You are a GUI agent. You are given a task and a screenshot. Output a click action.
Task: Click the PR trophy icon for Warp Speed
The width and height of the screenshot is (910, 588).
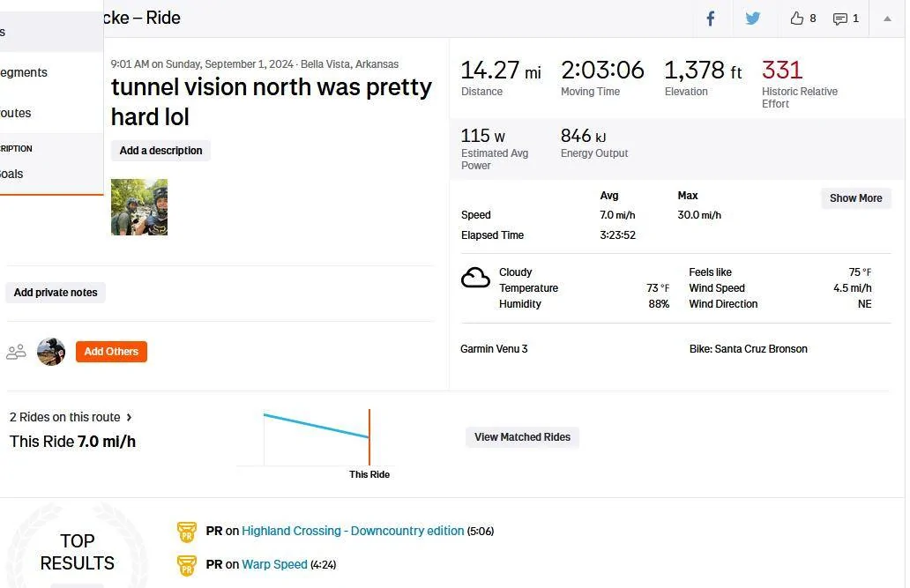pyautogui.click(x=187, y=565)
